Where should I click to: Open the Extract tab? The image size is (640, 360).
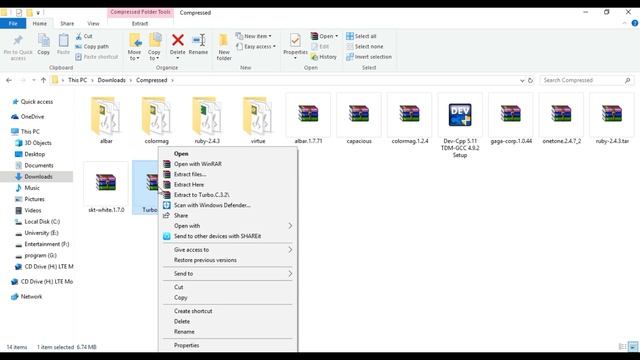(140, 24)
